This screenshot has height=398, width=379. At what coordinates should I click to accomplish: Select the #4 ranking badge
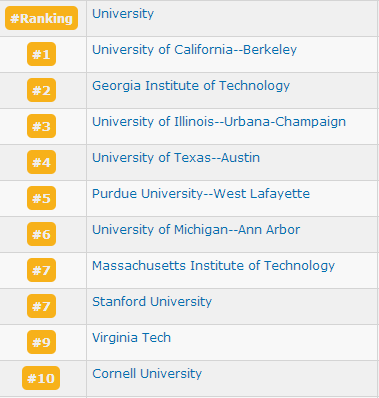coord(41,162)
